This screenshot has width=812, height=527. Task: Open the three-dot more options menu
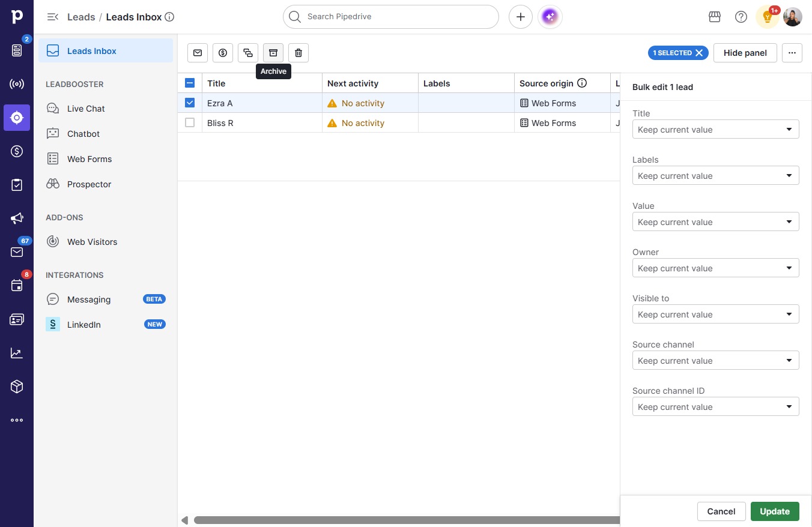point(792,53)
